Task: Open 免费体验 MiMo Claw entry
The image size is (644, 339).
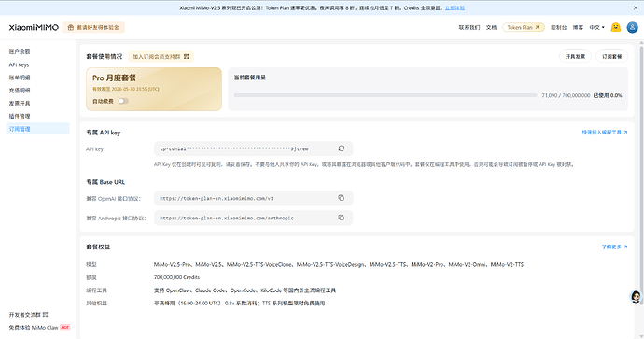Action: (x=39, y=328)
